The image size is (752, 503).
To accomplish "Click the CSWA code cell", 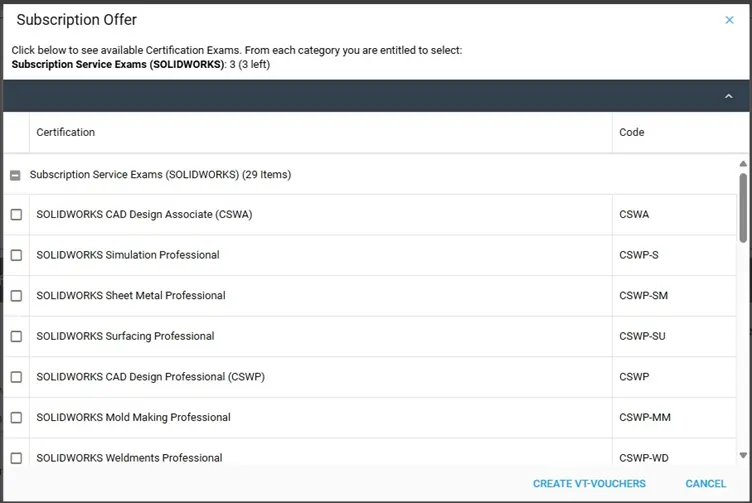I will (674, 214).
